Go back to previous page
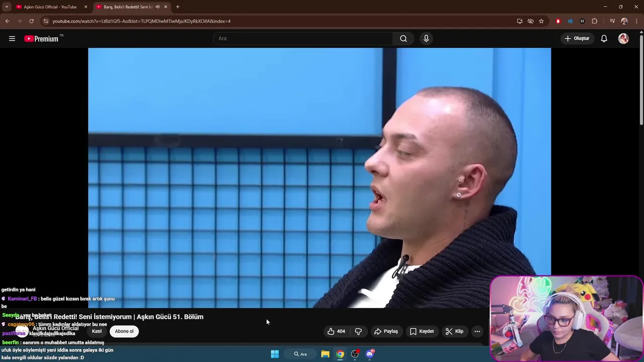 [x=7, y=21]
